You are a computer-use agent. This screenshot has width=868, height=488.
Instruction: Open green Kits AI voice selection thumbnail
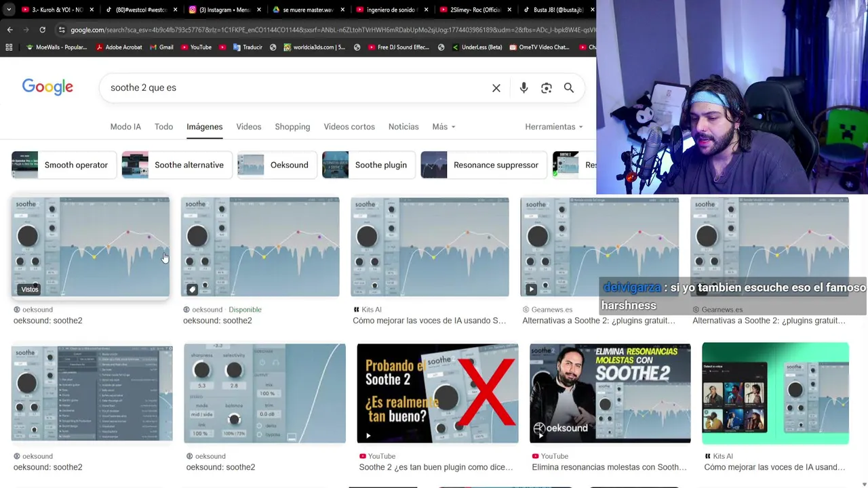click(775, 393)
